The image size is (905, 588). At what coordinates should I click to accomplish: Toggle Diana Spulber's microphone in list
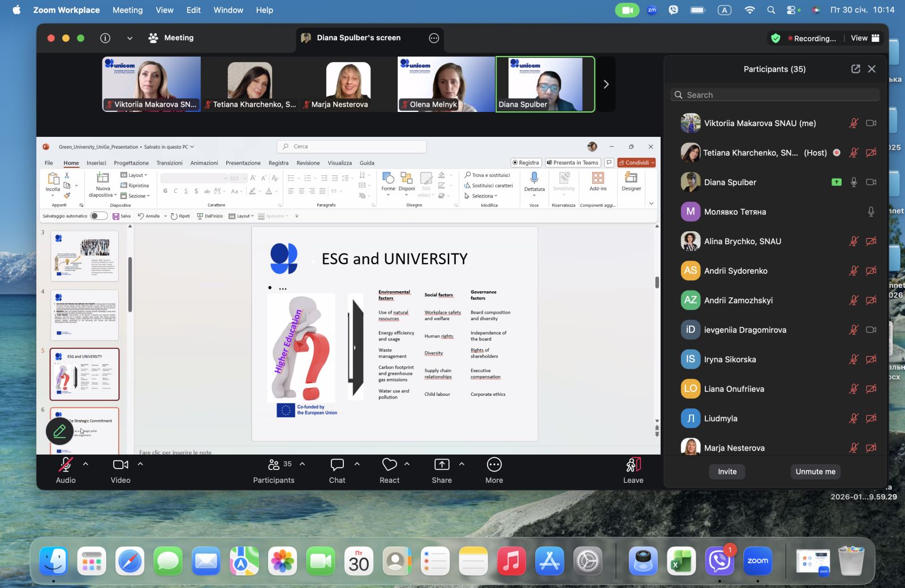pyautogui.click(x=854, y=182)
